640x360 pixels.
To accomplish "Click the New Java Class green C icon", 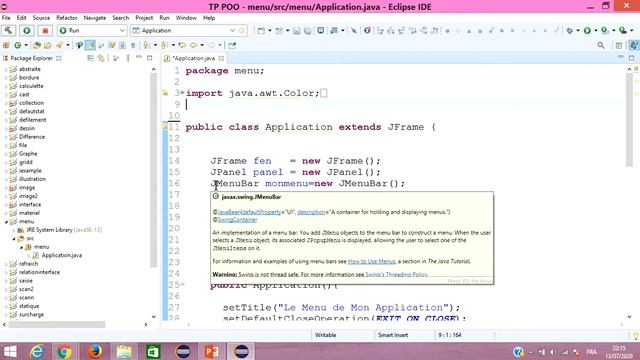I will [18, 45].
